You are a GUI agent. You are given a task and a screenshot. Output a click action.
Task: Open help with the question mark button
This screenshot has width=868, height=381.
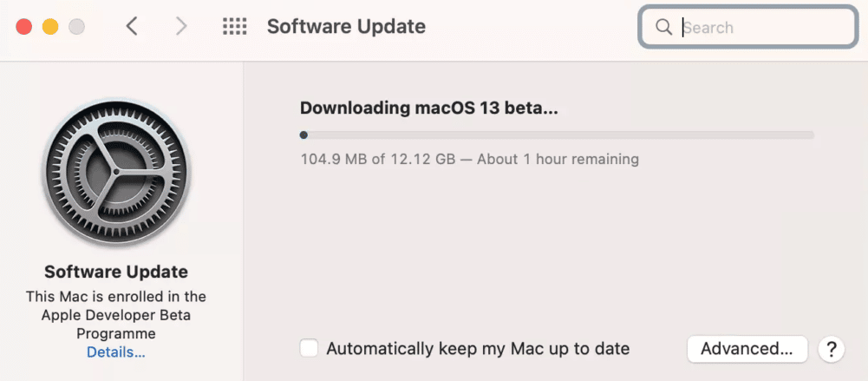pyautogui.click(x=831, y=349)
